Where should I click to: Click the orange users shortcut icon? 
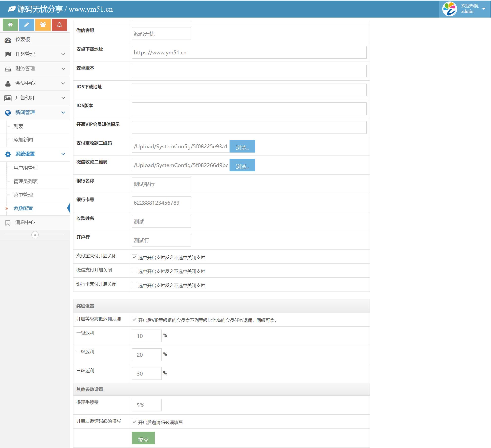[43, 25]
